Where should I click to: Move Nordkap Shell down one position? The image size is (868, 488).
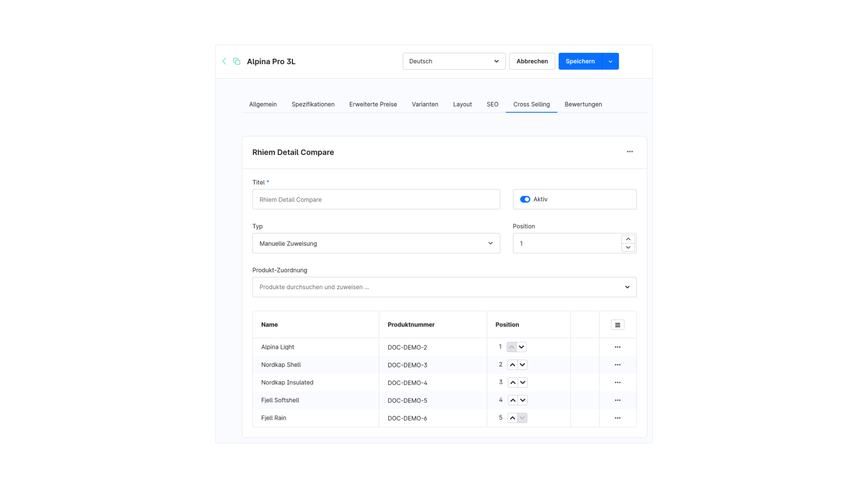point(522,365)
